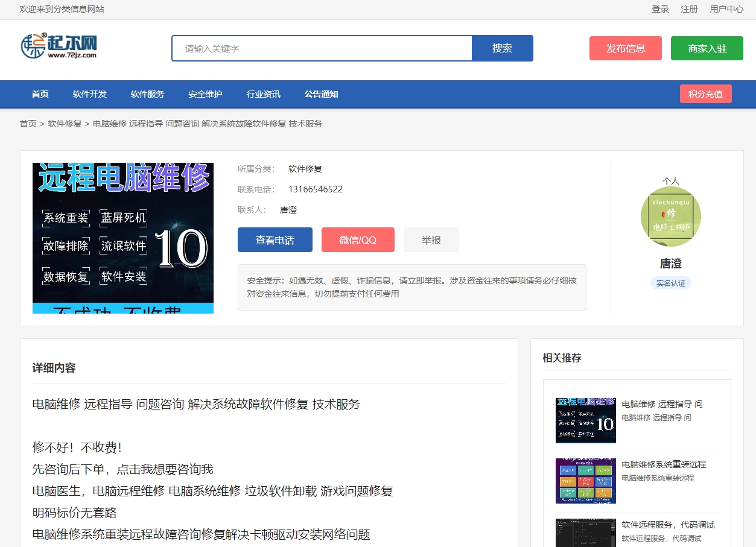Image resolution: width=756 pixels, height=547 pixels.
Task: Select 安全维护 in the navigation bar
Action: [205, 94]
